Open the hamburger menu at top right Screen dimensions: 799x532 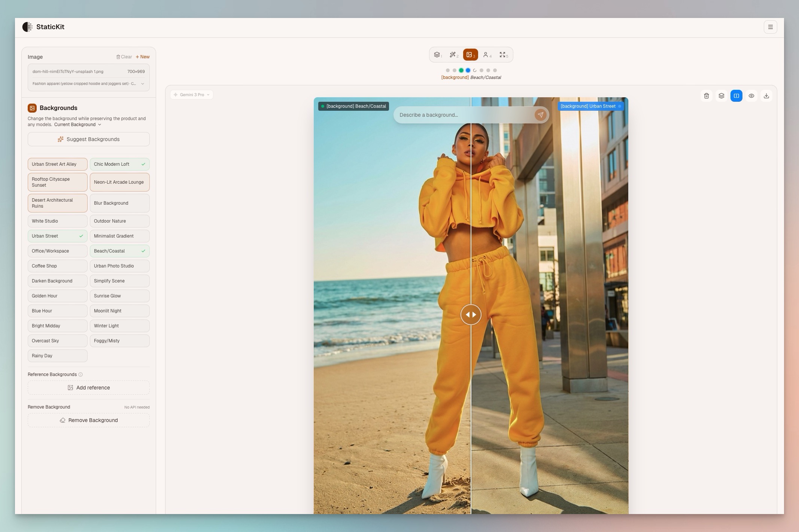coord(770,27)
